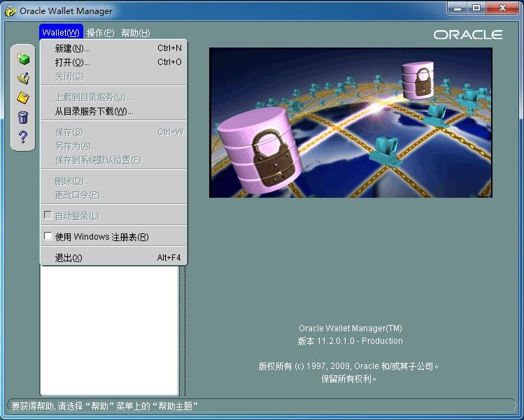Select 退出(X) to exit

(x=113, y=258)
